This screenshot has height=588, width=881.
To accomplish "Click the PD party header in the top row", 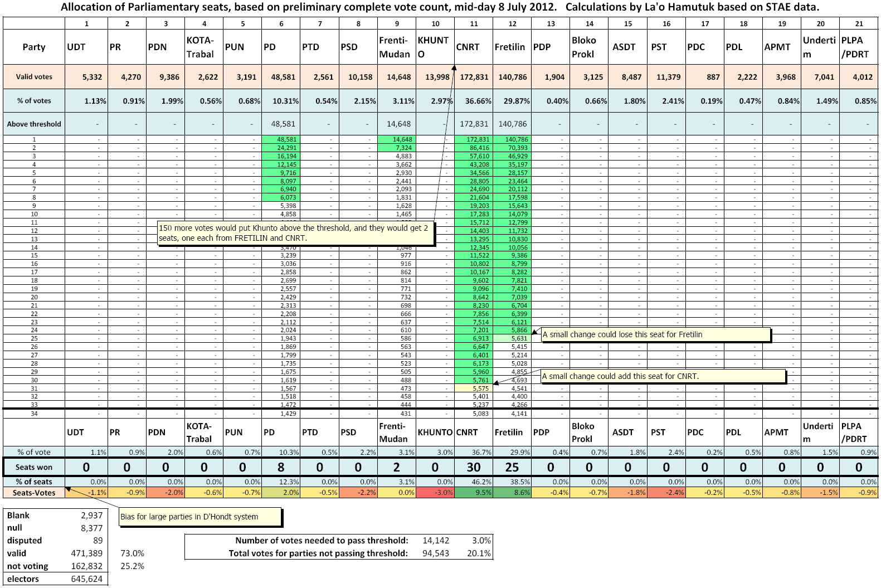I will pos(280,47).
